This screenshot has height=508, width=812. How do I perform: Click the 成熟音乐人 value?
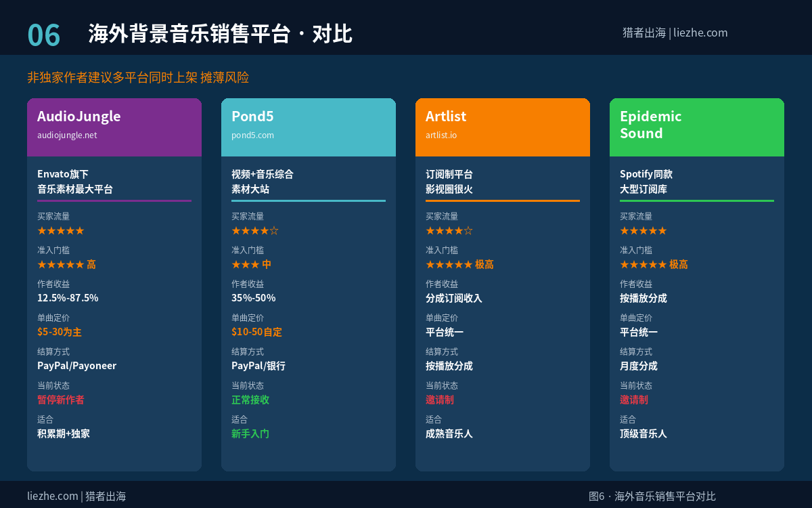coord(449,433)
